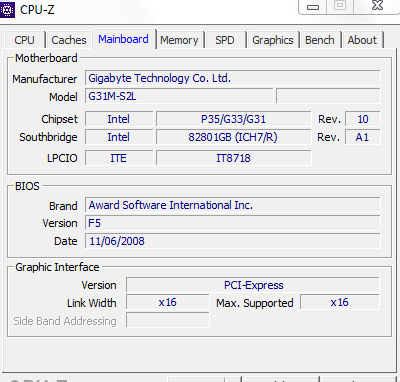This screenshot has width=400, height=382.
Task: Click the empty Side Band Addressing field
Action: [x=168, y=320]
